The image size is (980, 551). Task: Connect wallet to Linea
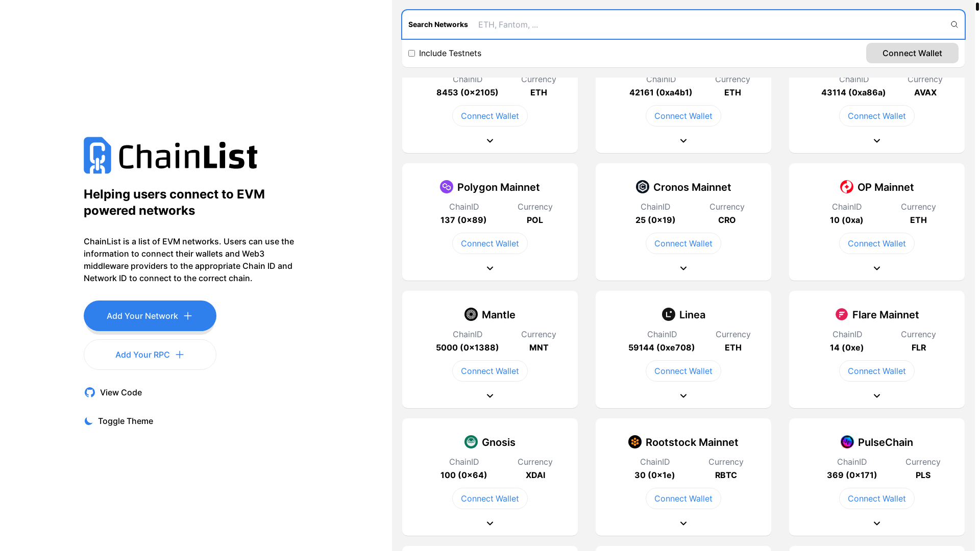(x=683, y=371)
